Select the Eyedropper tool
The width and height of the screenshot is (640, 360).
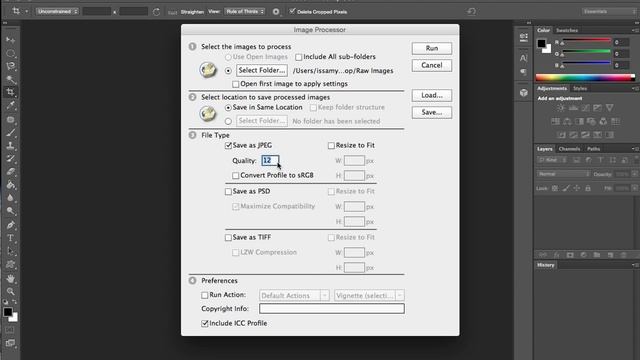(11, 106)
